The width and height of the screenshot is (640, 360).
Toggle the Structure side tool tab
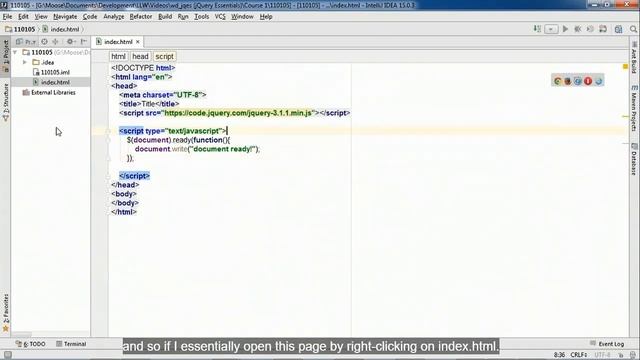[6, 102]
